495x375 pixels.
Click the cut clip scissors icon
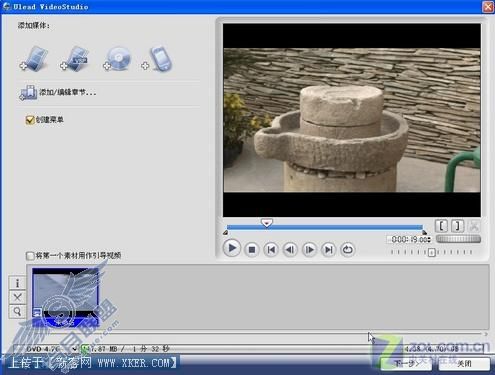click(474, 226)
